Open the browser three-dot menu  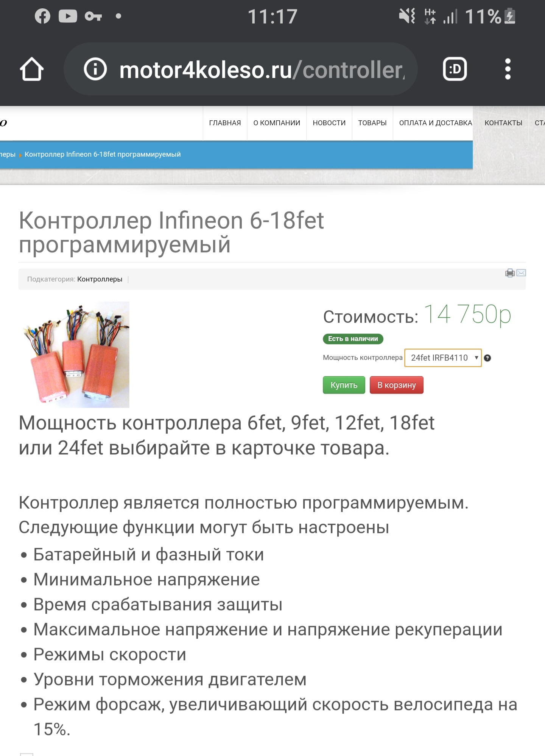click(x=508, y=69)
